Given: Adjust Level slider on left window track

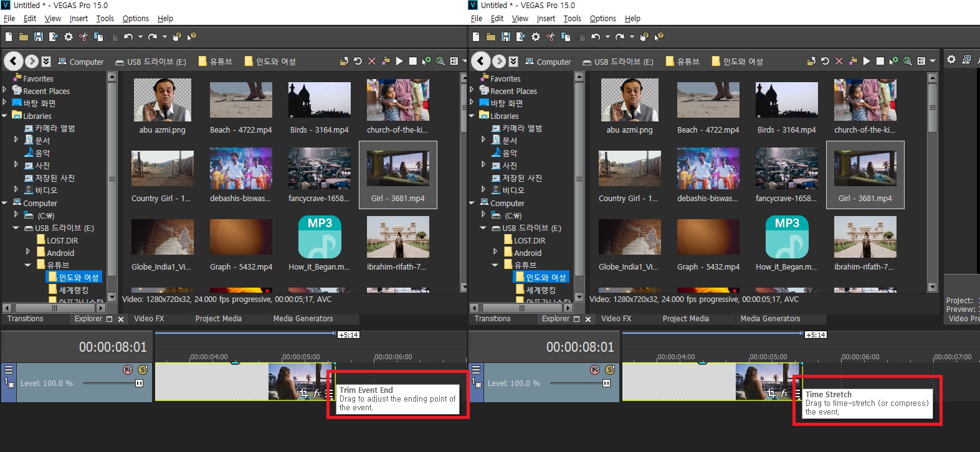Looking at the screenshot, I should (x=139, y=383).
